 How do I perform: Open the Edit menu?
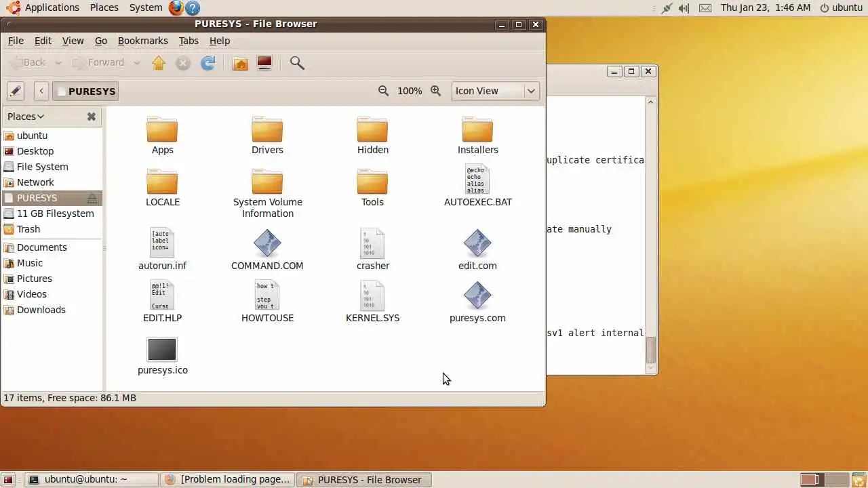[43, 41]
